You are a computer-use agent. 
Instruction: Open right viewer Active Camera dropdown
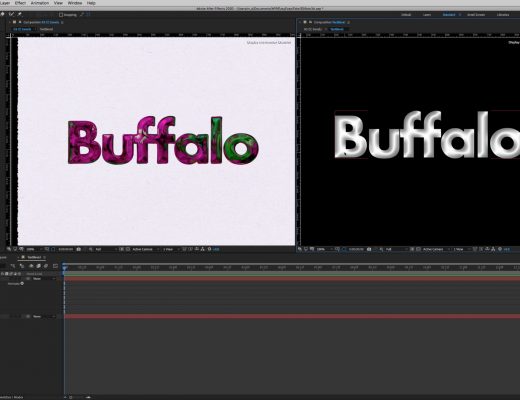pos(436,249)
